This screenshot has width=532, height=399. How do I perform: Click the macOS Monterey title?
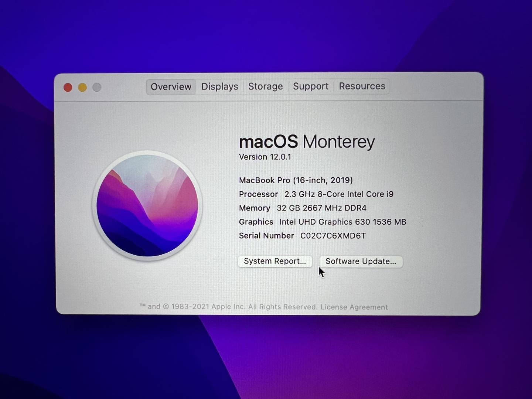307,142
